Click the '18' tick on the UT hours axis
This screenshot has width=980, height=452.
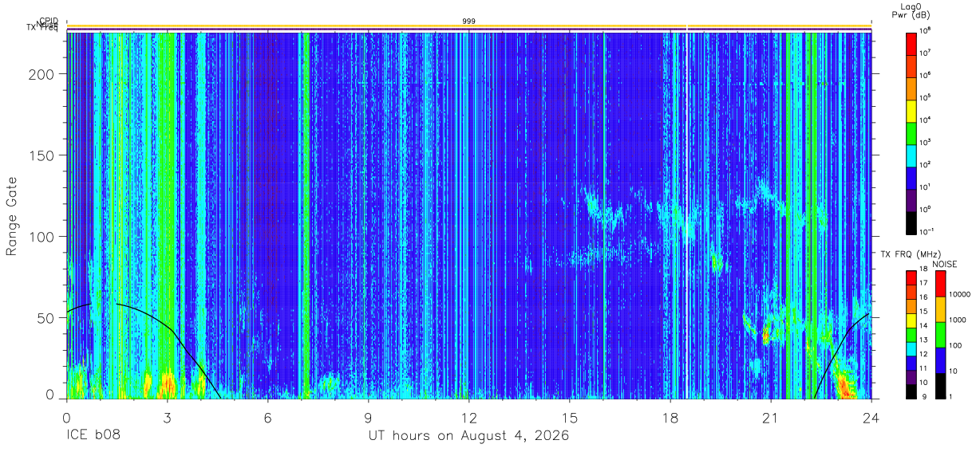pyautogui.click(x=670, y=416)
